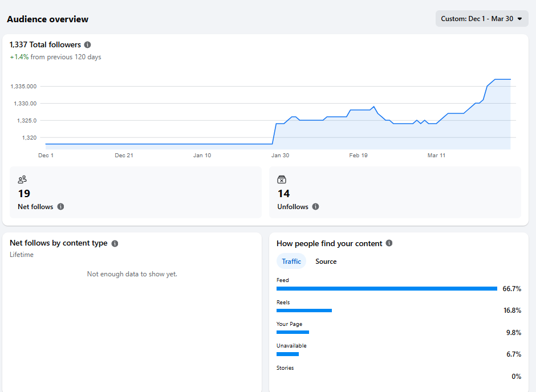The image size is (536, 392).
Task: Open info tooltip for How people find your content
Action: click(x=389, y=243)
